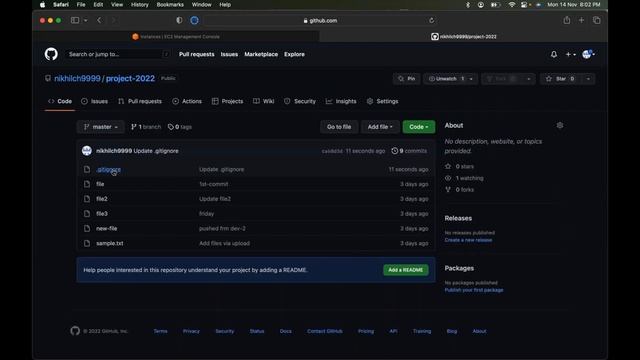Open sample.txt
Screen dimensions: 640x360
109,243
